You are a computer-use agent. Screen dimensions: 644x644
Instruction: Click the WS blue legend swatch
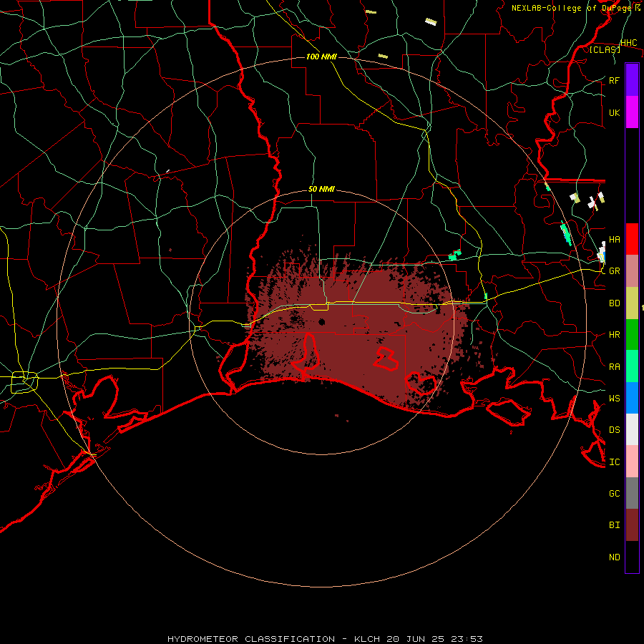[x=632, y=398]
